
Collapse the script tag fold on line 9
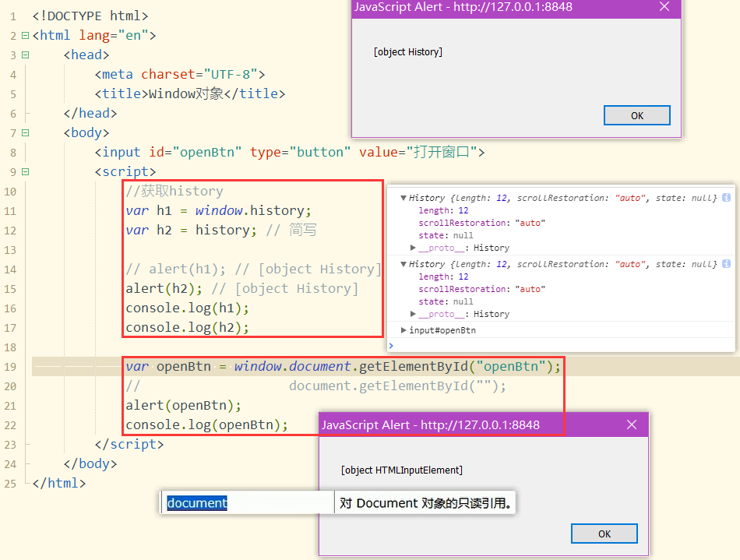[x=26, y=171]
